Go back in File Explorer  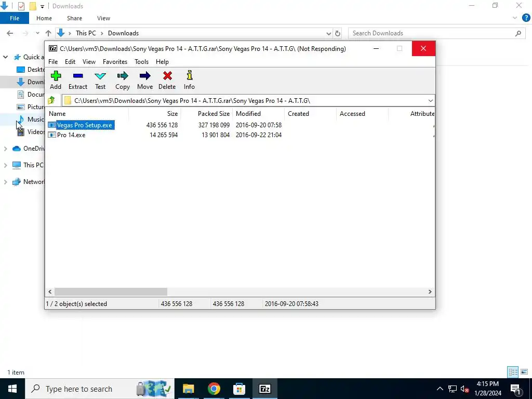click(10, 33)
